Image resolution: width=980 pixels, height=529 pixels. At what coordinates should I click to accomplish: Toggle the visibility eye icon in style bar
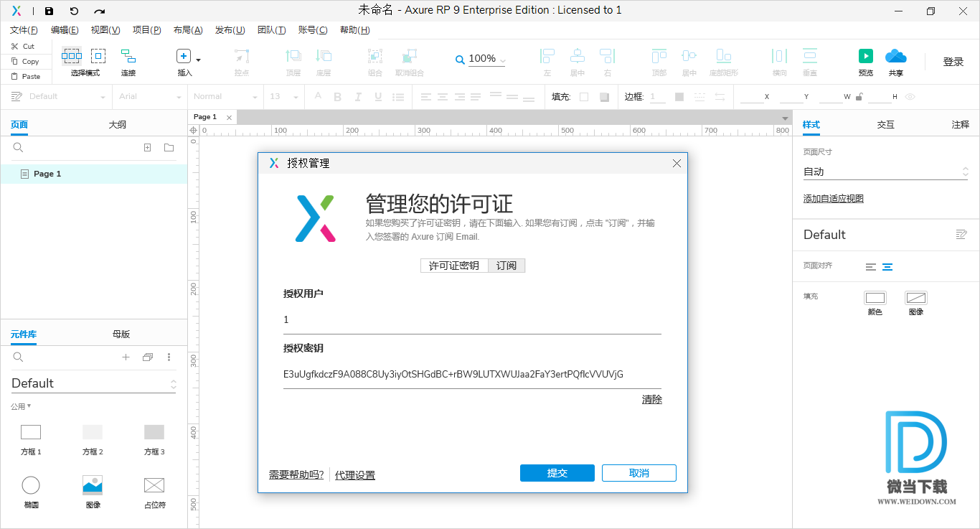910,97
